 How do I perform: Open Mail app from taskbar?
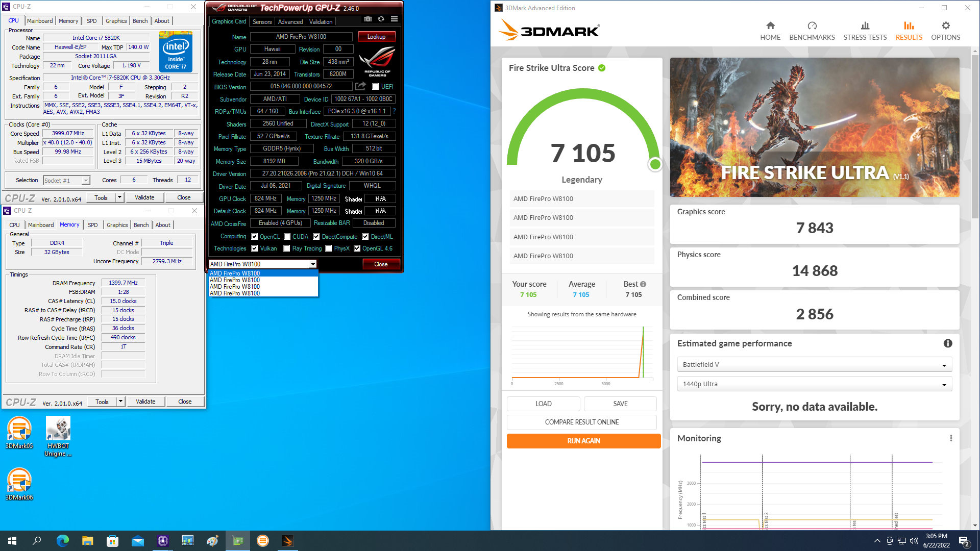point(137,541)
